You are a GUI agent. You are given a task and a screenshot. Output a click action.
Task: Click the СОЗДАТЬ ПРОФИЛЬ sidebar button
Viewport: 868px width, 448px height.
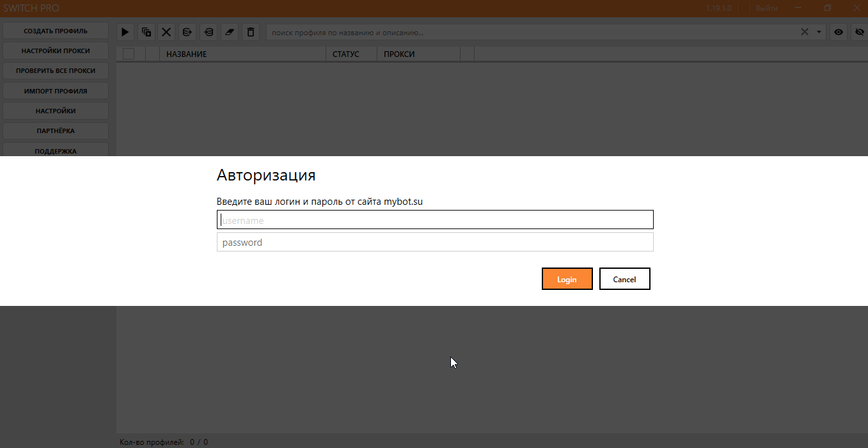click(x=56, y=31)
